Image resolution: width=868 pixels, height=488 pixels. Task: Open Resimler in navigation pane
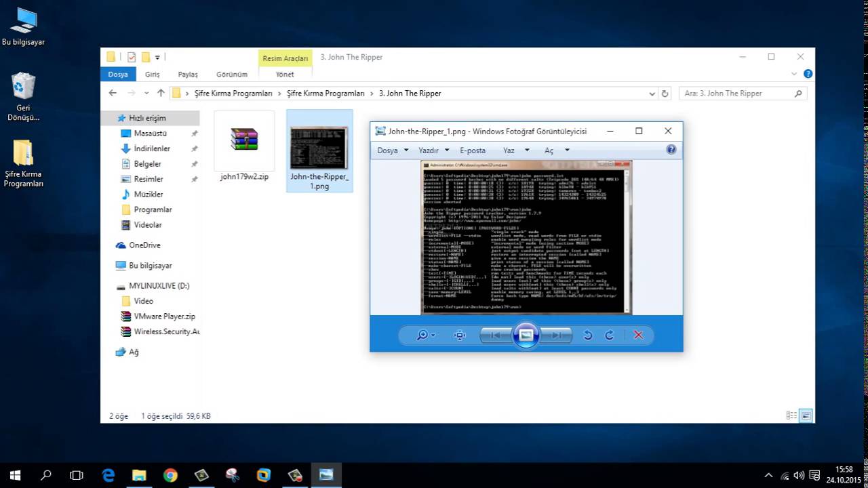(x=149, y=179)
